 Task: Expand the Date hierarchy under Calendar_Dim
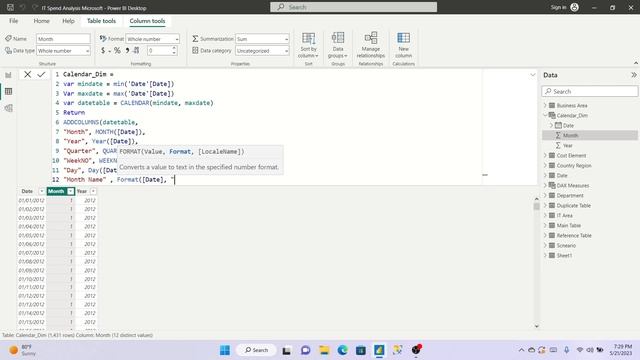click(551, 125)
